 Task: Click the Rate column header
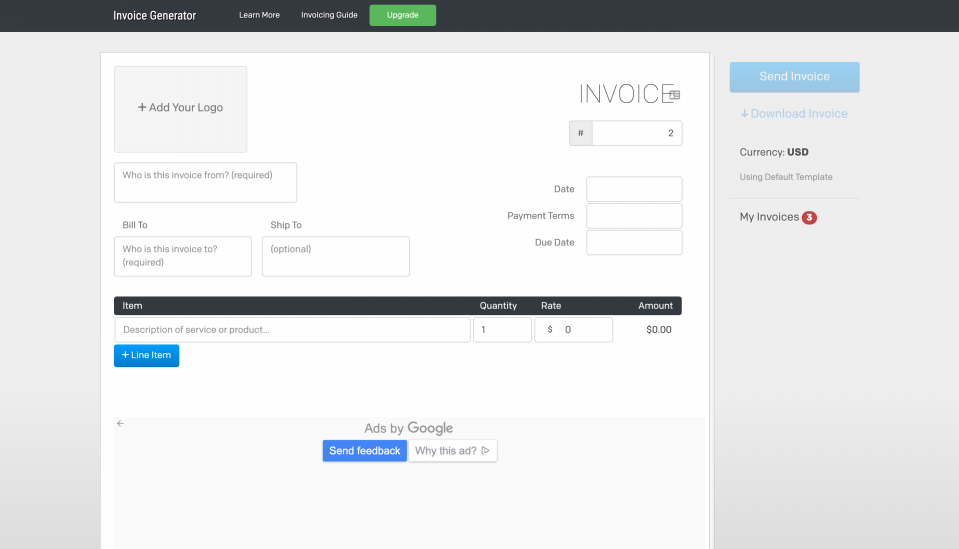tap(550, 306)
